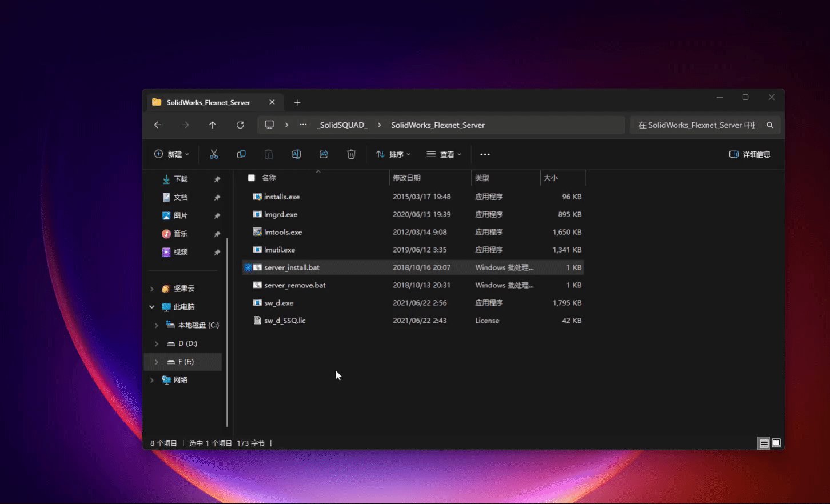Click the pin icon next to 图片
The image size is (830, 504).
(x=217, y=216)
